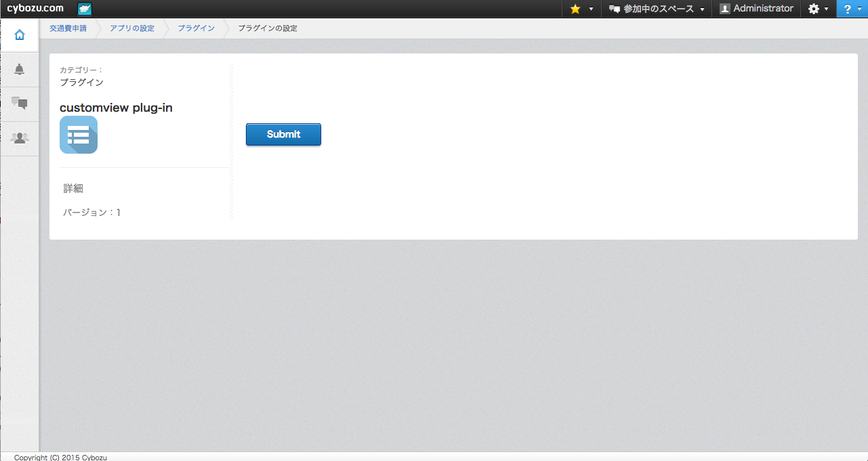Expand the arrow beside the help icon

(x=859, y=9)
